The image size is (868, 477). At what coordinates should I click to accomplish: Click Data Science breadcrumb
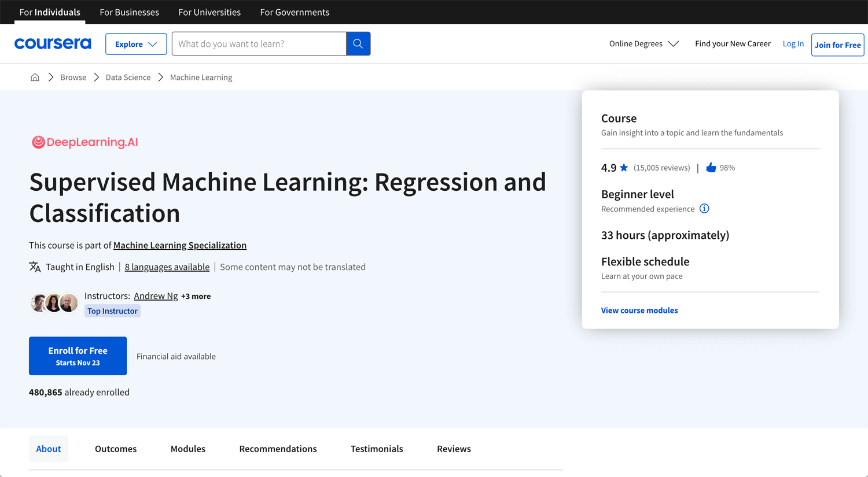point(128,77)
